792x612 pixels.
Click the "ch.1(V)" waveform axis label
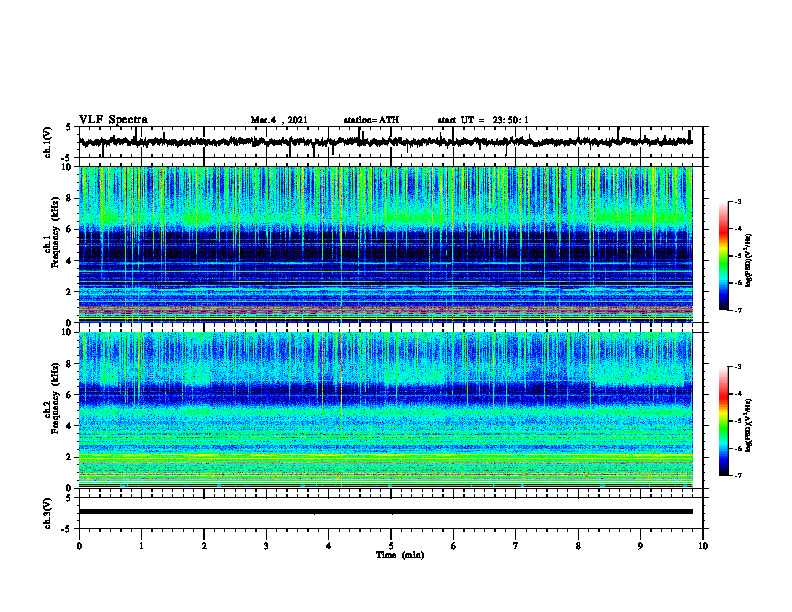tap(48, 142)
